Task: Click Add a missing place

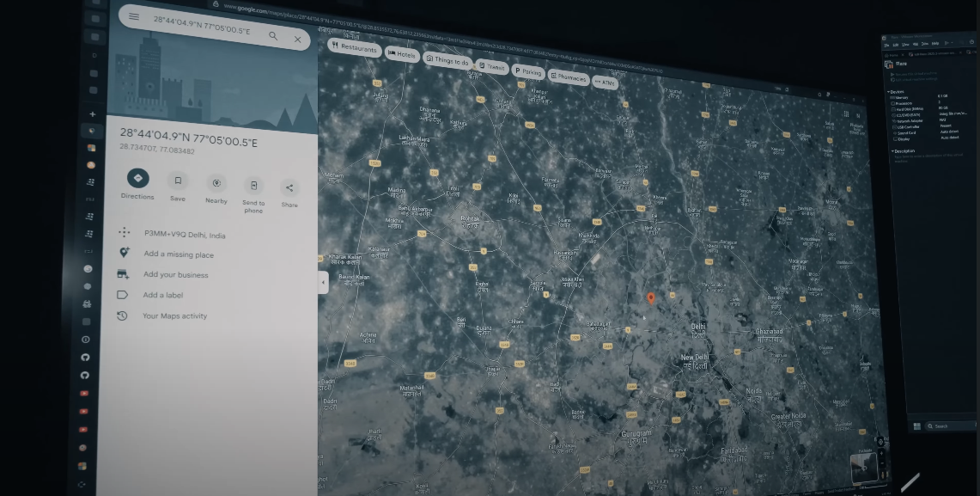Action: [x=179, y=254]
